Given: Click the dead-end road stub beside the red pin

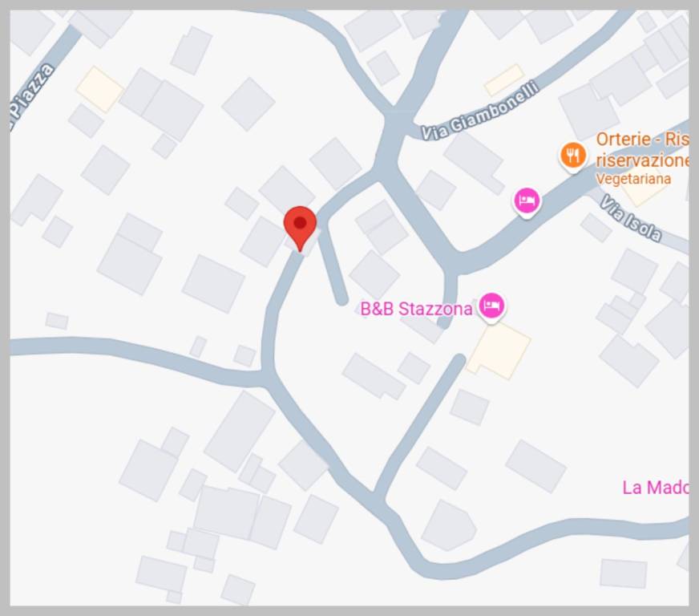Looking at the screenshot, I should pyautogui.click(x=333, y=265).
